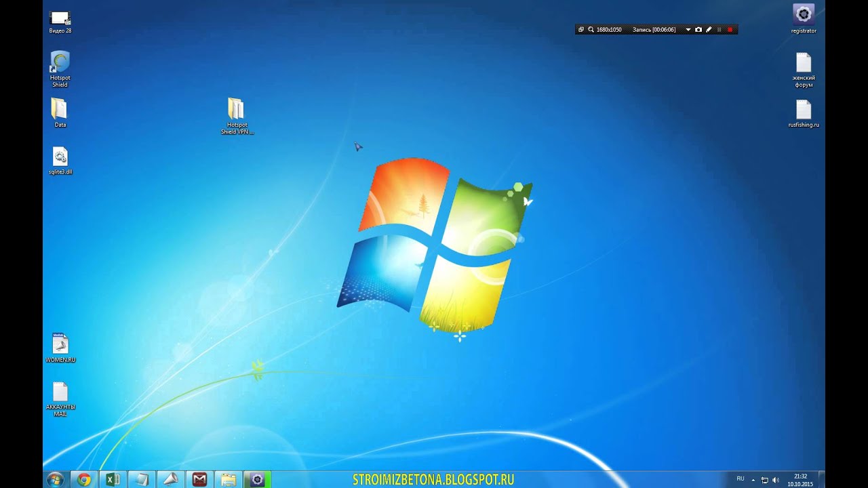Click the RU language indicator

click(741, 479)
